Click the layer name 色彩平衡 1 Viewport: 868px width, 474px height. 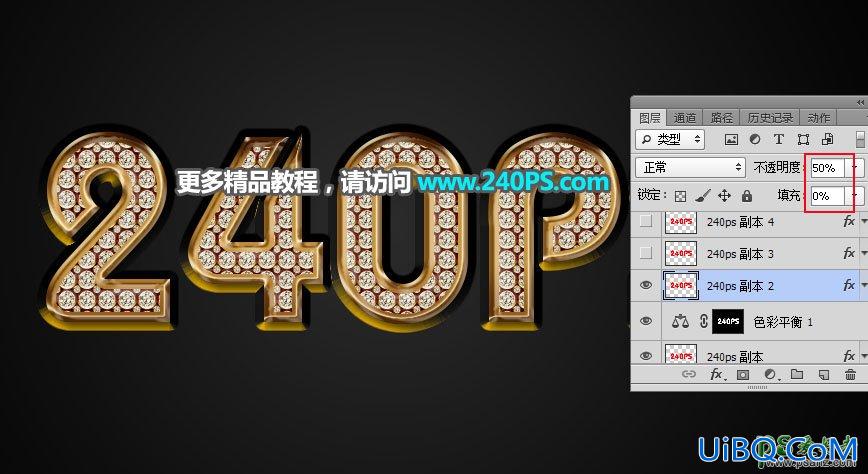pos(782,322)
